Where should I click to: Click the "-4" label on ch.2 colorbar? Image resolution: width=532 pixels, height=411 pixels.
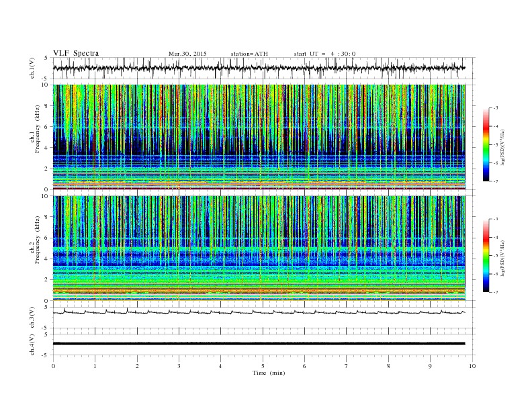coord(496,237)
